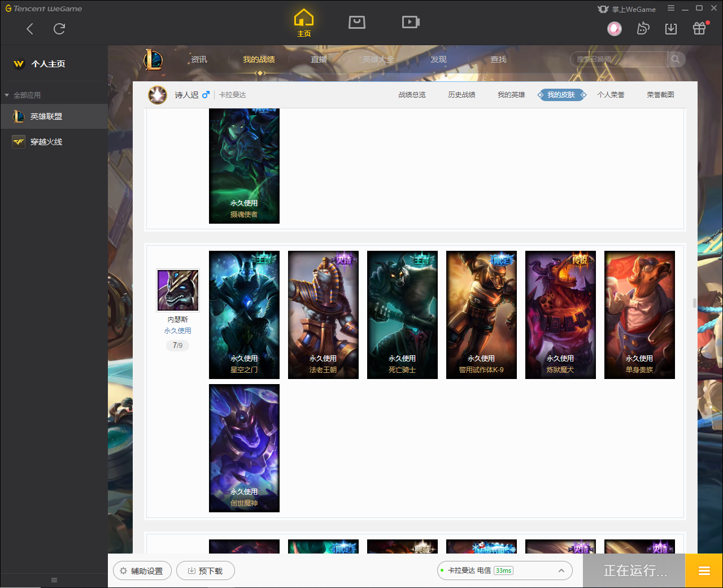Open 辅助设置 settings button
The width and height of the screenshot is (723, 588).
[142, 570]
